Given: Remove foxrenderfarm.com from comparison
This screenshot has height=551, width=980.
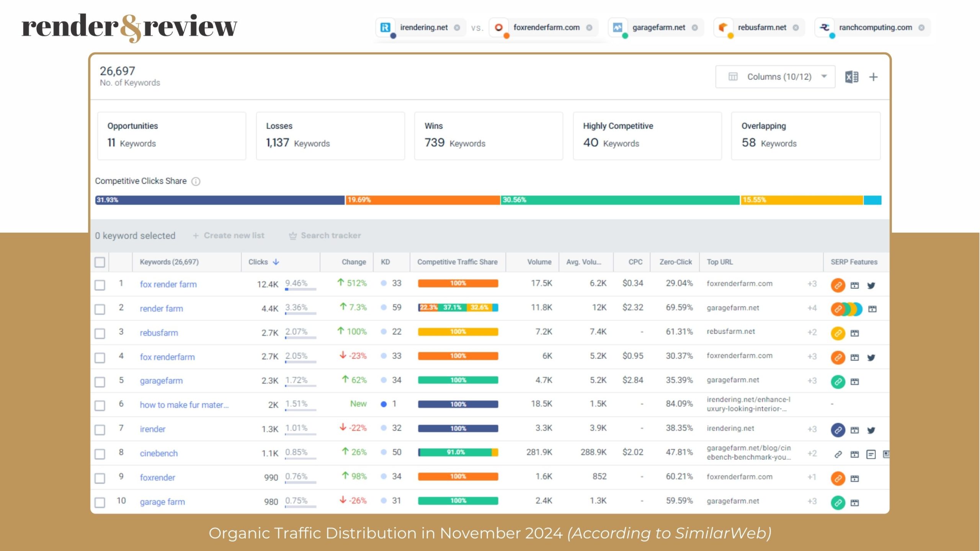Looking at the screenshot, I should click(x=589, y=28).
